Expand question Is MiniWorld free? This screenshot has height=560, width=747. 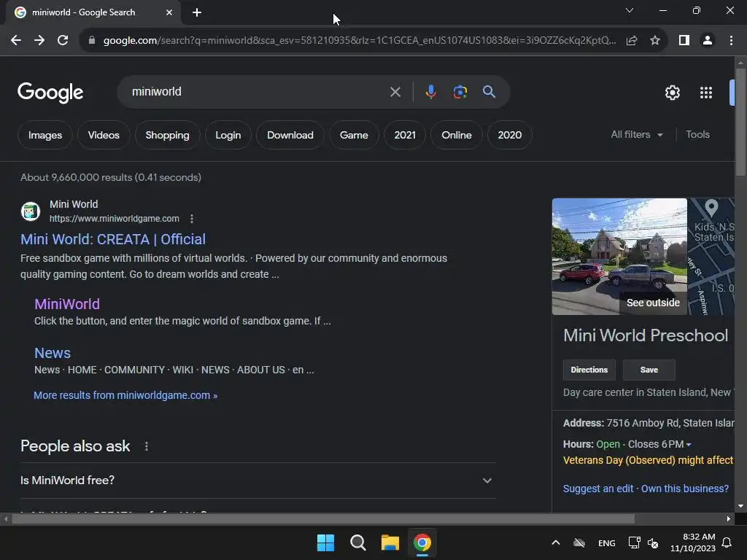(258, 480)
